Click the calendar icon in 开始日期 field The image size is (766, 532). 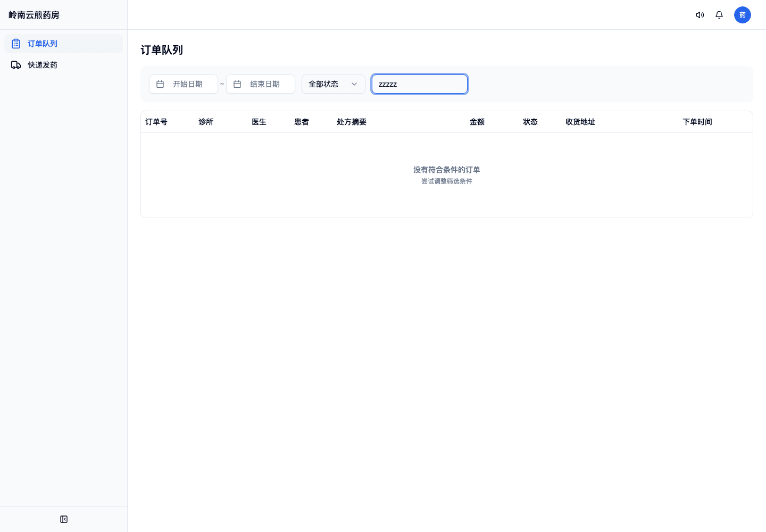pyautogui.click(x=160, y=84)
